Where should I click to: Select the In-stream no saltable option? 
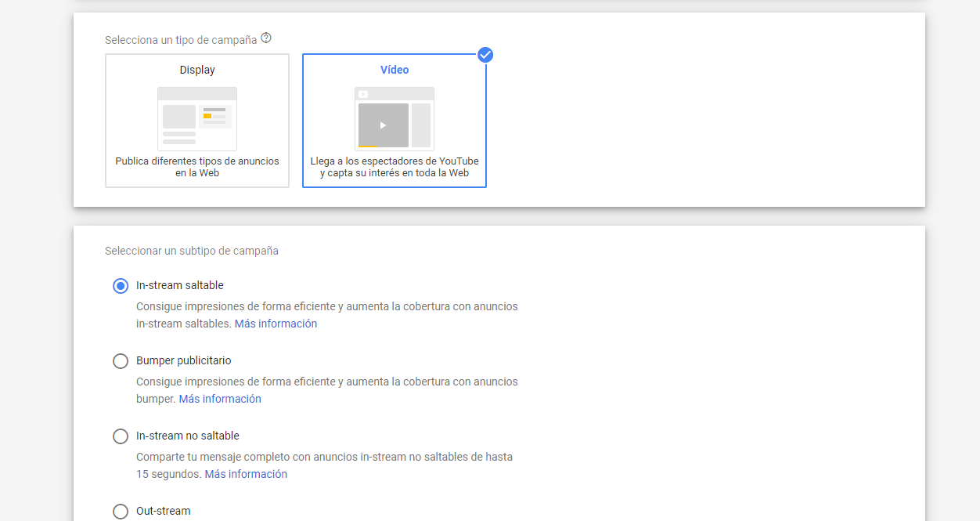tap(120, 436)
